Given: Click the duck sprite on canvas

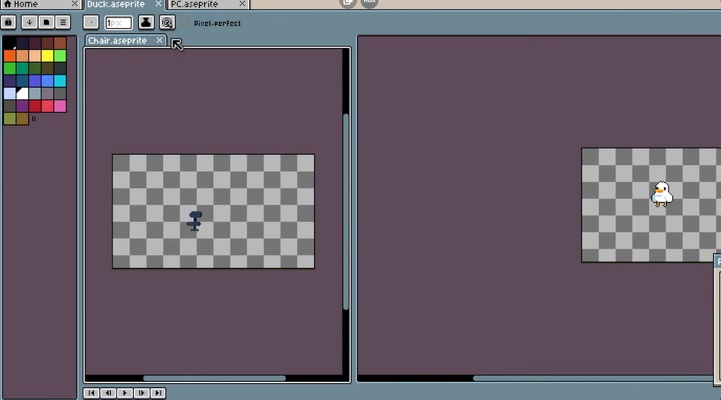Looking at the screenshot, I should click(x=661, y=194).
